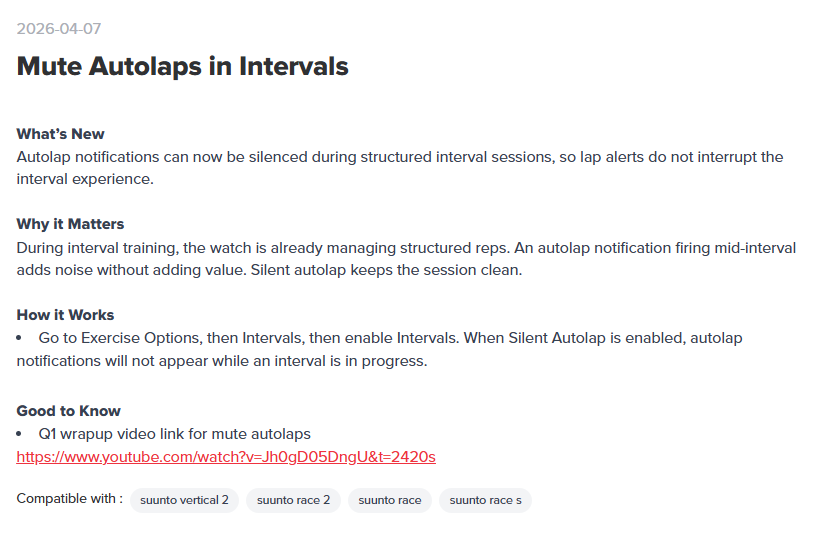Viewport: 826px width, 536px height.
Task: Click the What's New heading
Action: tap(61, 134)
